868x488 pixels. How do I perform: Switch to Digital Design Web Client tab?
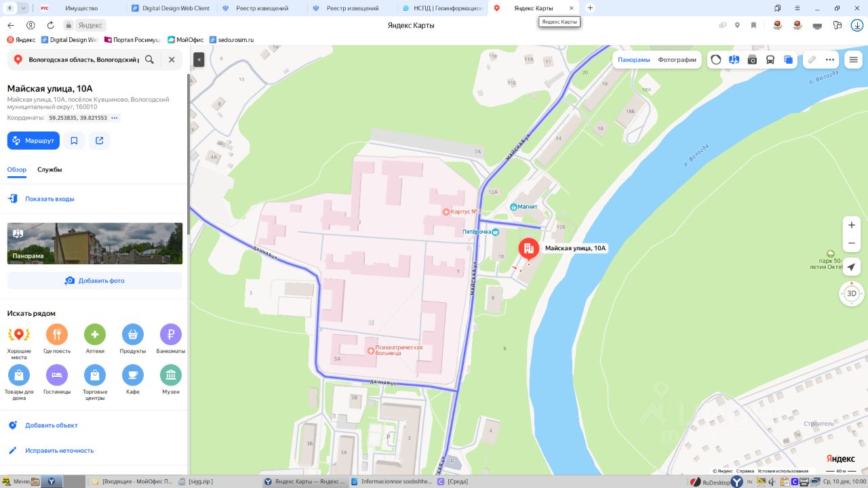[171, 8]
